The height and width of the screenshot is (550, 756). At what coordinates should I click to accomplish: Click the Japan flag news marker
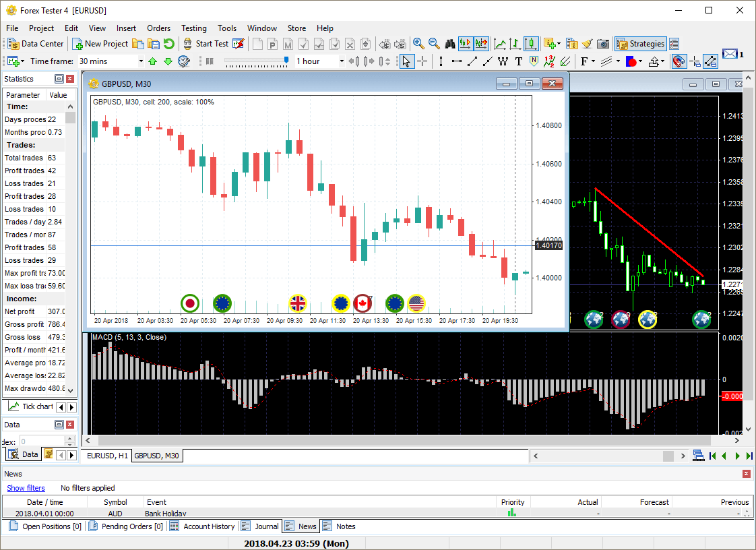(190, 303)
